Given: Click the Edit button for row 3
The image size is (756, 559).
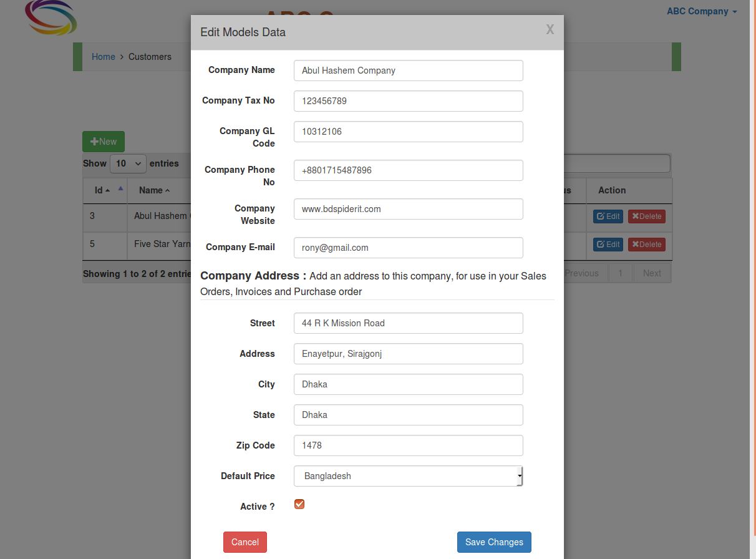Looking at the screenshot, I should (608, 216).
